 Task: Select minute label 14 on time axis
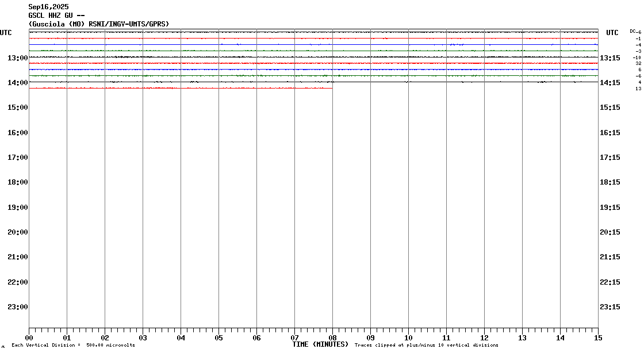coord(560,338)
